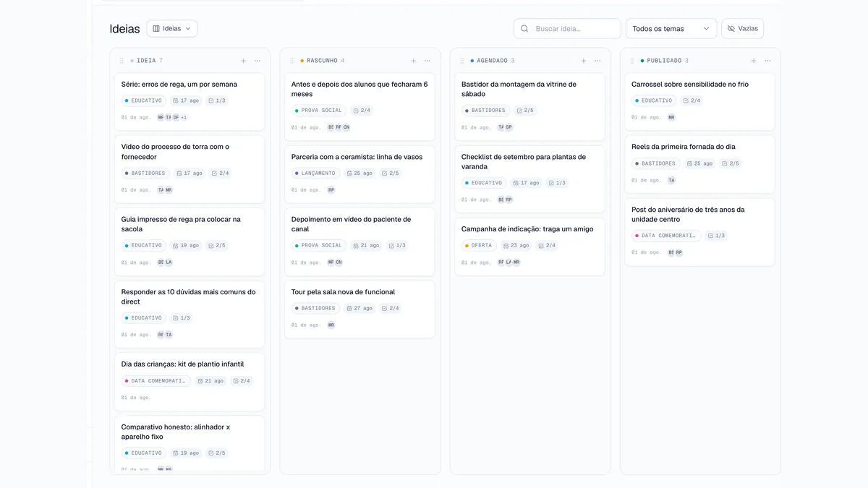The width and height of the screenshot is (868, 488).
Task: Click the 19 ago date on Guia impresso card
Action: tap(187, 246)
